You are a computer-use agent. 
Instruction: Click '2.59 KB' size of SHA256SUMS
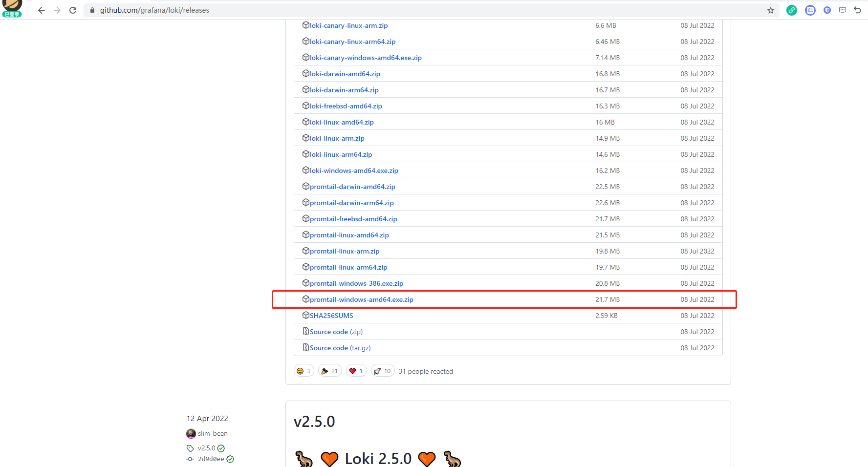[607, 316]
